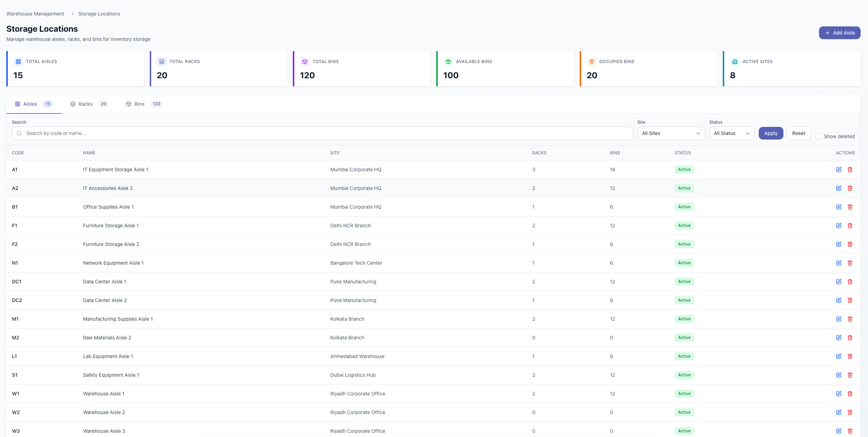Viewport: 868px width, 437px height.
Task: Click edit icon for aisle S1
Action: (838, 375)
